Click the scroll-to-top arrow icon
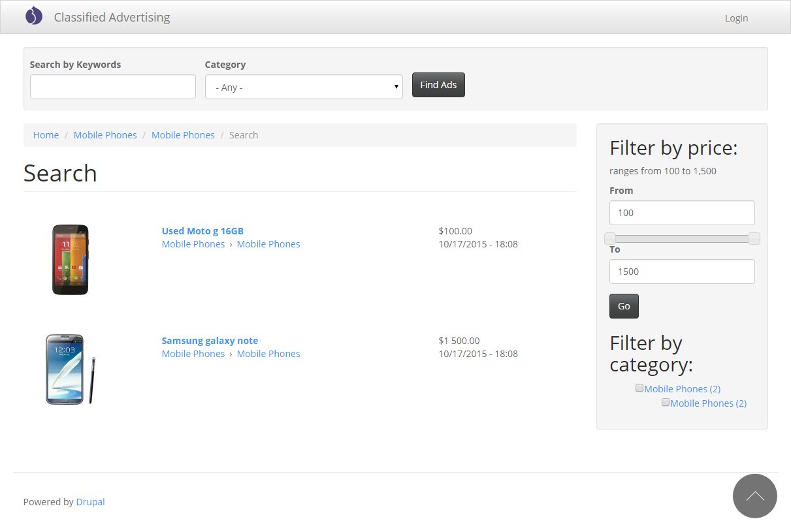Screen dimensions: 791x532 coord(754,496)
